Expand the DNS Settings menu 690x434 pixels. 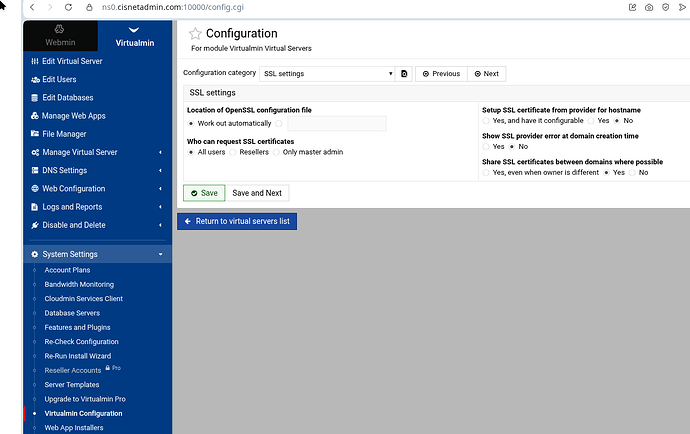(x=97, y=170)
